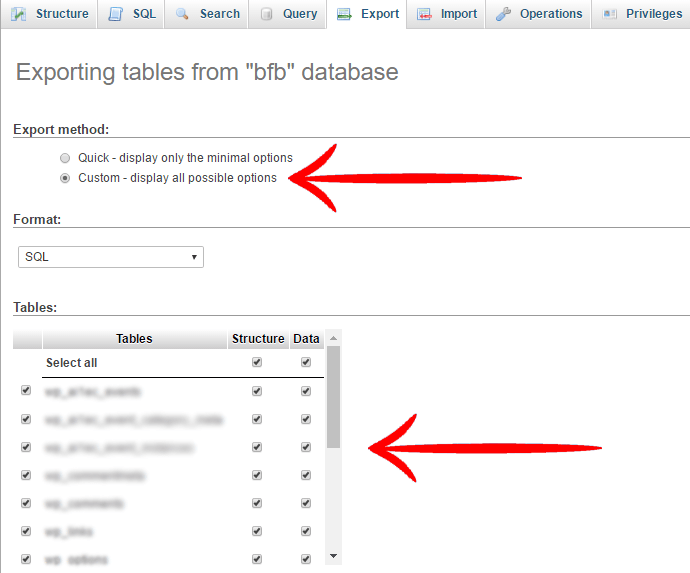Click the "Exporting tables from bfb database" heading
Screen dimensions: 690x573
point(207,72)
